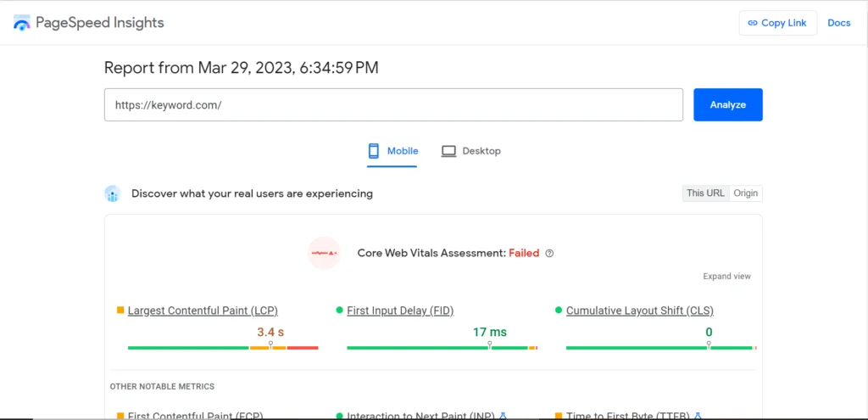The width and height of the screenshot is (868, 420).
Task: Switch to the Desktop tab
Action: tap(471, 151)
